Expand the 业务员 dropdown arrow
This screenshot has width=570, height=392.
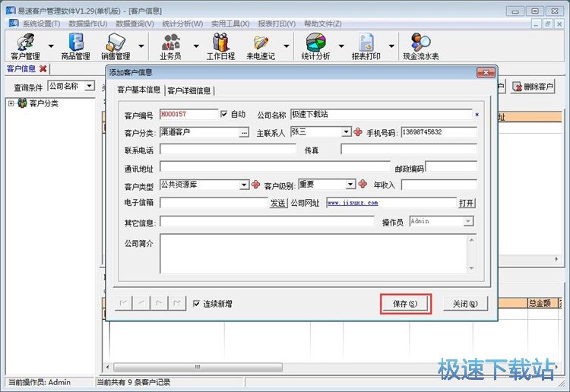[x=196, y=46]
